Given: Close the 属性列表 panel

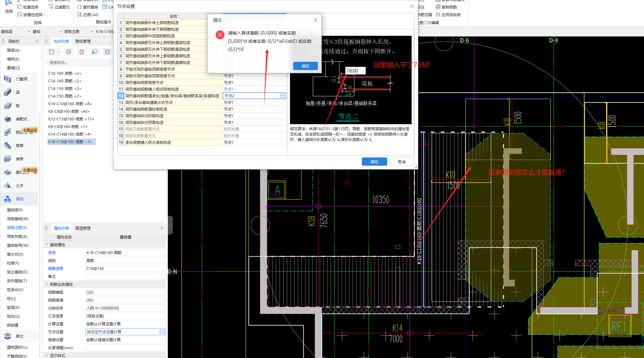Looking at the screenshot, I should 162,228.
